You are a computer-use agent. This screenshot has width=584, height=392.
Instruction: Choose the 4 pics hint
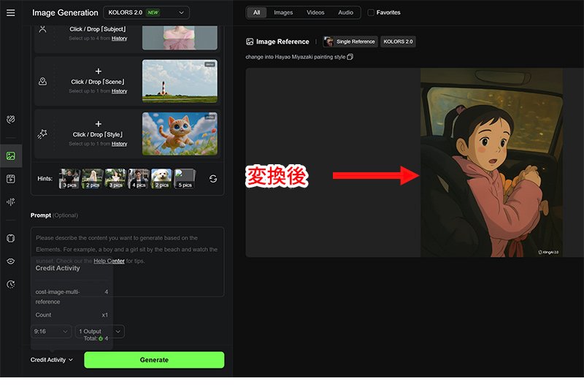pos(139,179)
